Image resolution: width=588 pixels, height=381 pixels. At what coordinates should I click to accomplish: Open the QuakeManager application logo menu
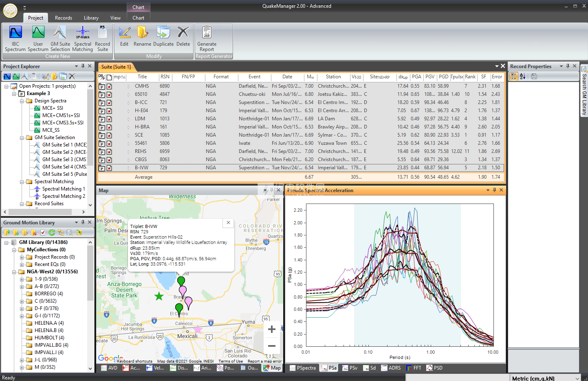10,11
